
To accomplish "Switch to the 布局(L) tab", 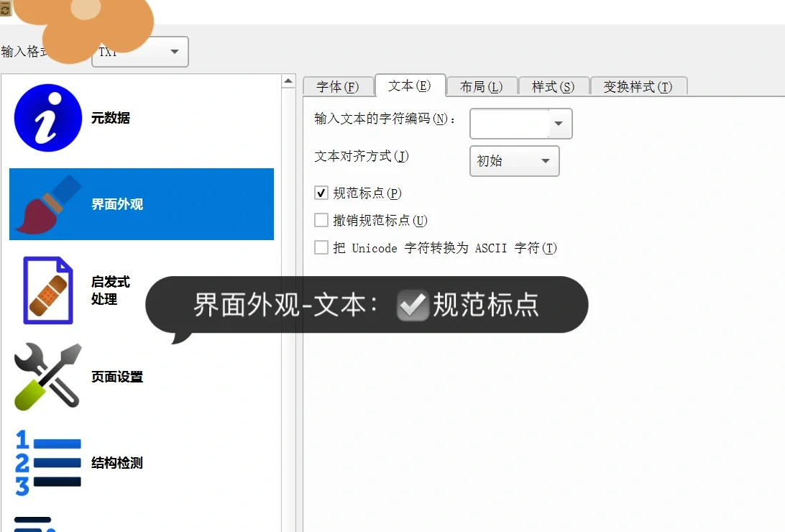I will click(x=481, y=86).
